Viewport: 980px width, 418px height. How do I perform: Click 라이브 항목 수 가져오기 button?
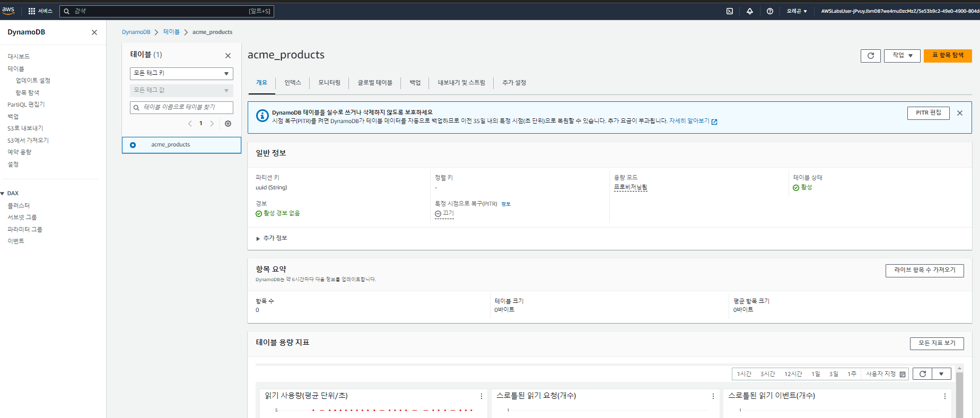click(925, 271)
